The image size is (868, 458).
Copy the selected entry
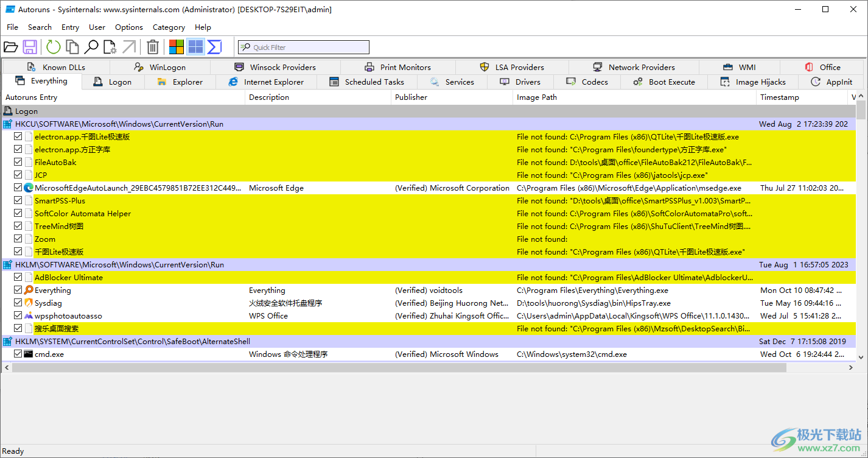point(72,47)
